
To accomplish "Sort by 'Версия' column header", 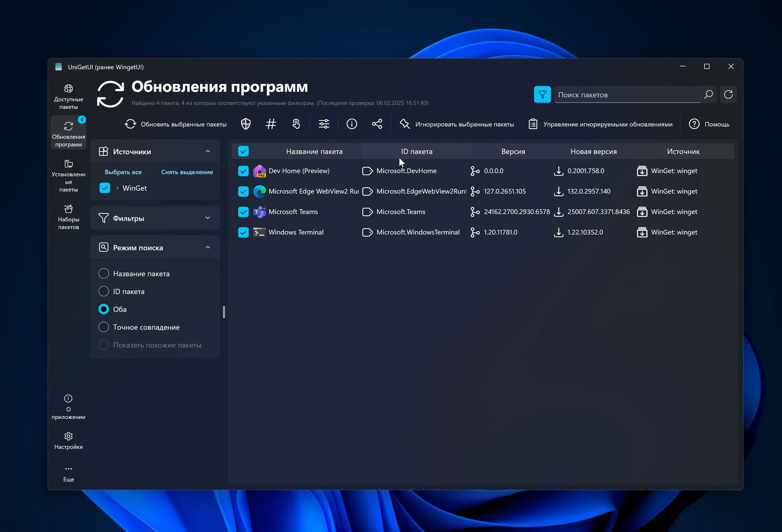I will pyautogui.click(x=513, y=152).
